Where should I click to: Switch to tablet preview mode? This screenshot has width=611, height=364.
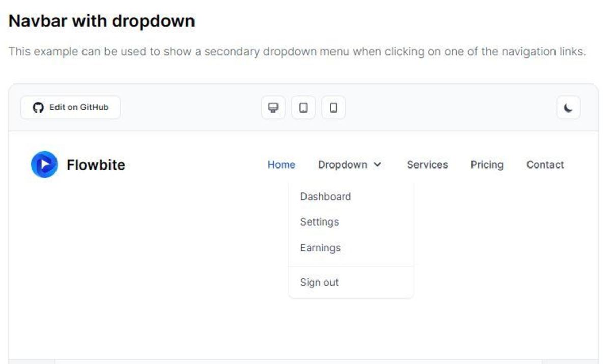pyautogui.click(x=303, y=107)
